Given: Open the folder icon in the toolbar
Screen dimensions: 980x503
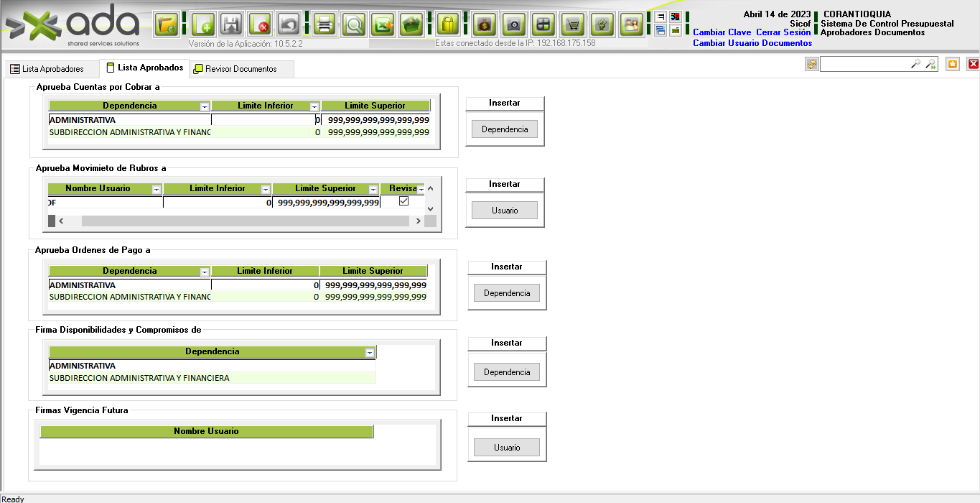Looking at the screenshot, I should click(167, 25).
